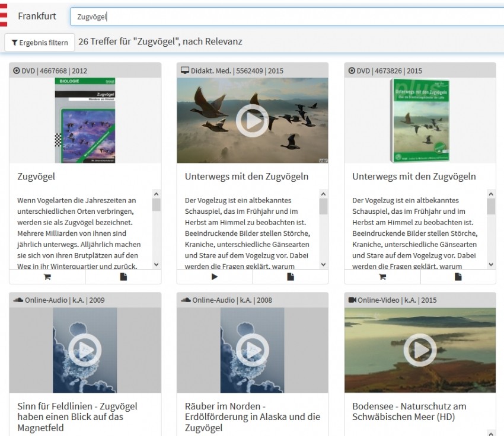Play the Räuber im Norden audio

(252, 350)
